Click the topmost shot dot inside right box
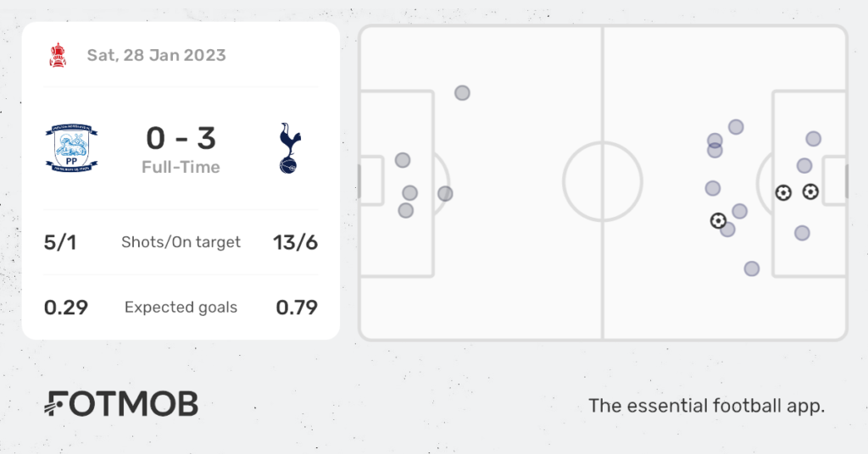 pos(813,139)
